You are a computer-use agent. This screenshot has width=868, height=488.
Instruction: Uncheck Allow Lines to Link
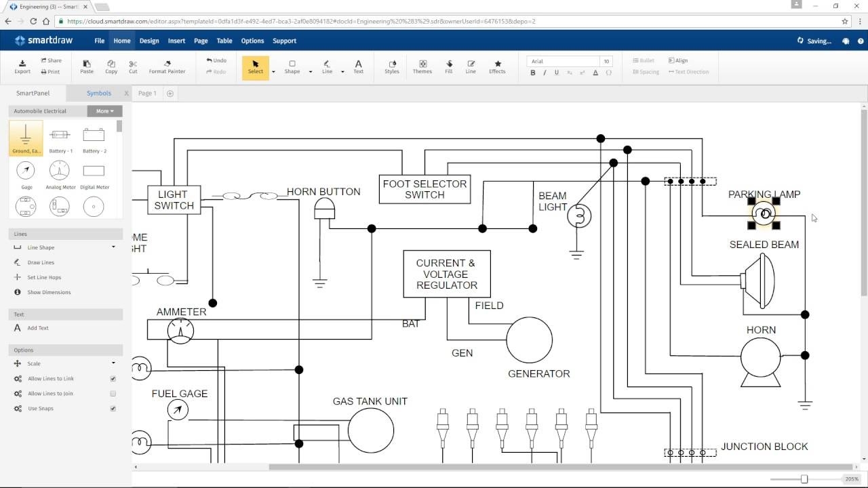113,378
